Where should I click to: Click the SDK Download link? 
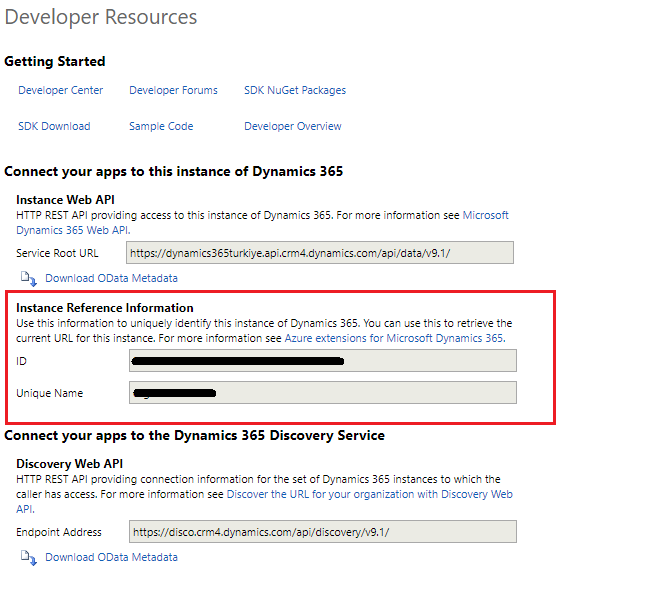click(54, 126)
